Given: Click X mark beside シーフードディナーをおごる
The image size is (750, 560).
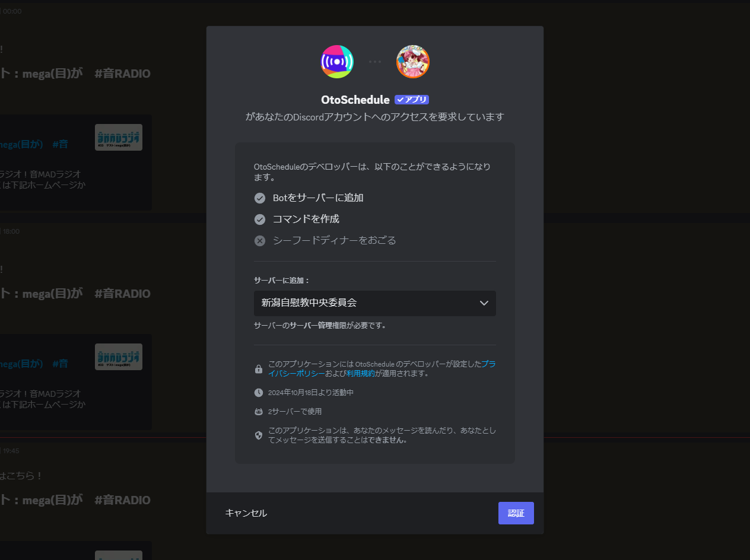Looking at the screenshot, I should point(260,241).
